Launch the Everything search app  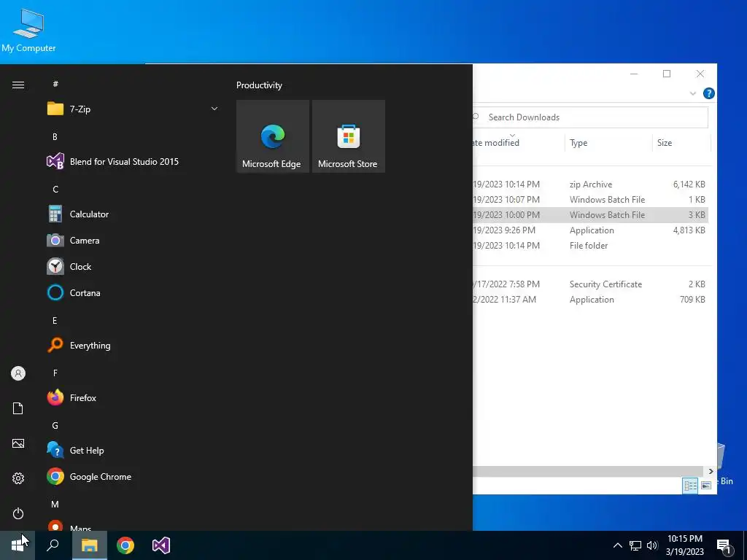[x=133, y=345]
